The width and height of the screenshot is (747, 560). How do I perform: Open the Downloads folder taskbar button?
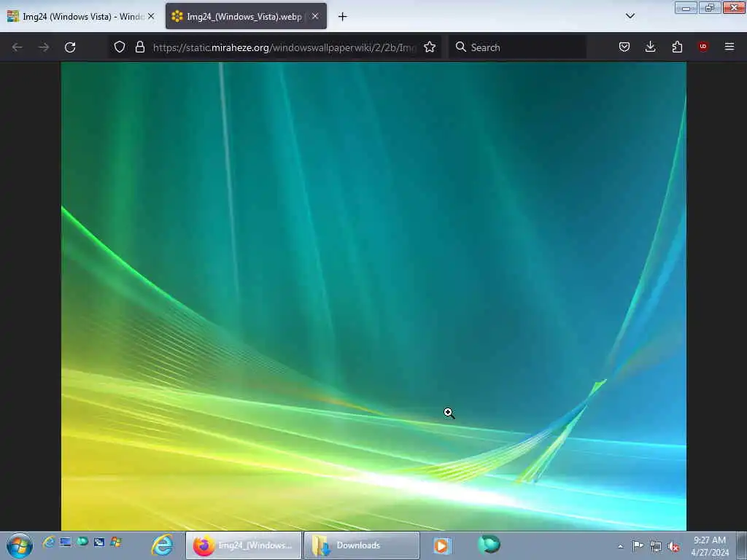[x=362, y=545]
